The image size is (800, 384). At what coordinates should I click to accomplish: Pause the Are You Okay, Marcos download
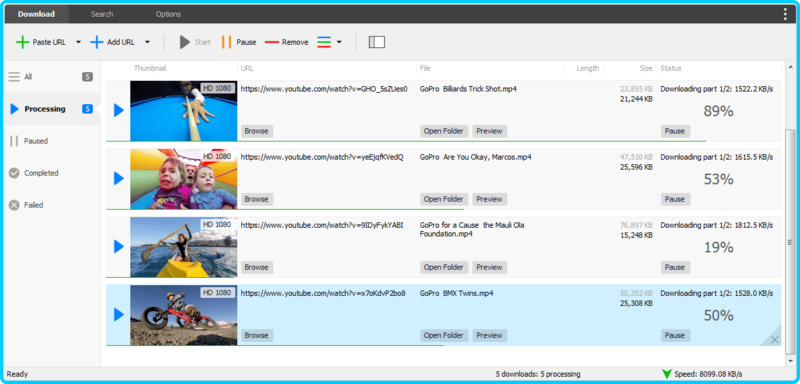tap(675, 199)
